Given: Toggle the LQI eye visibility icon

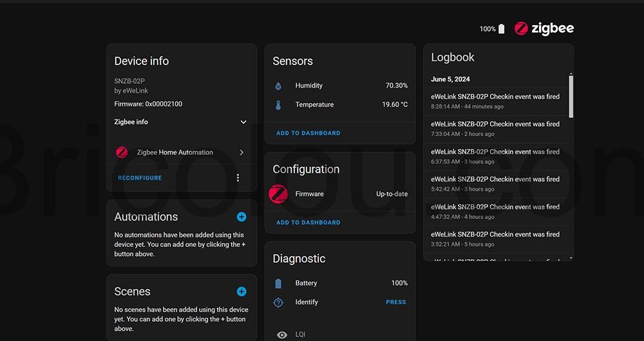Looking at the screenshot, I should [281, 335].
